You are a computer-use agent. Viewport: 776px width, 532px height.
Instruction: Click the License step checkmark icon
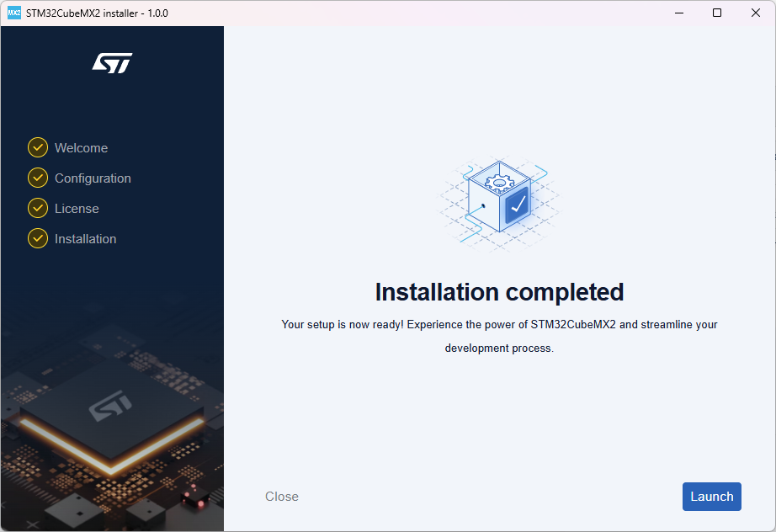pyautogui.click(x=38, y=208)
